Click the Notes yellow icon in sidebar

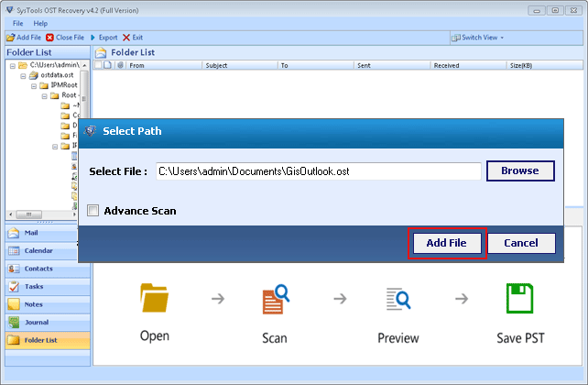[x=14, y=304]
